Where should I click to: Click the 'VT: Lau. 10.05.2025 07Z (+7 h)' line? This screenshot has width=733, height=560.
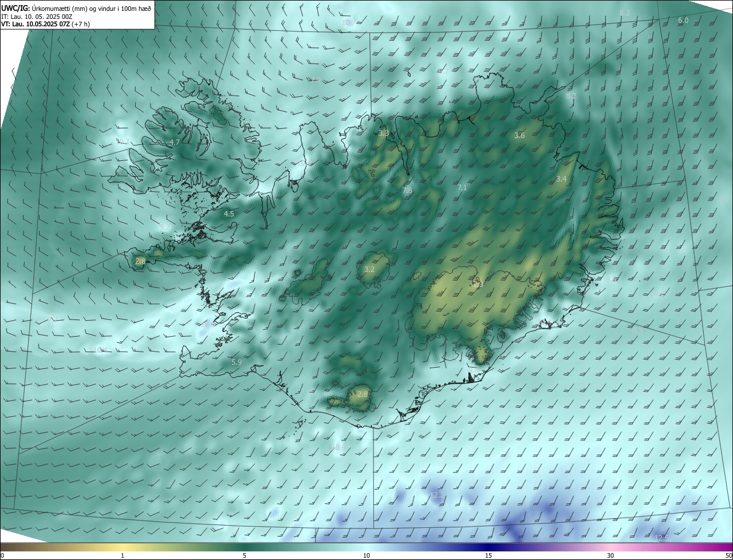tap(45, 24)
